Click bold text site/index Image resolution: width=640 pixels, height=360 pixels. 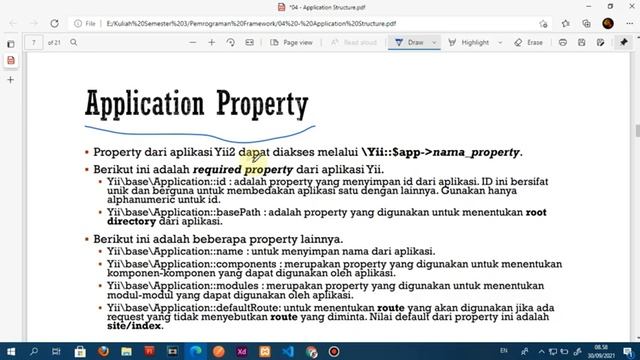click(134, 326)
